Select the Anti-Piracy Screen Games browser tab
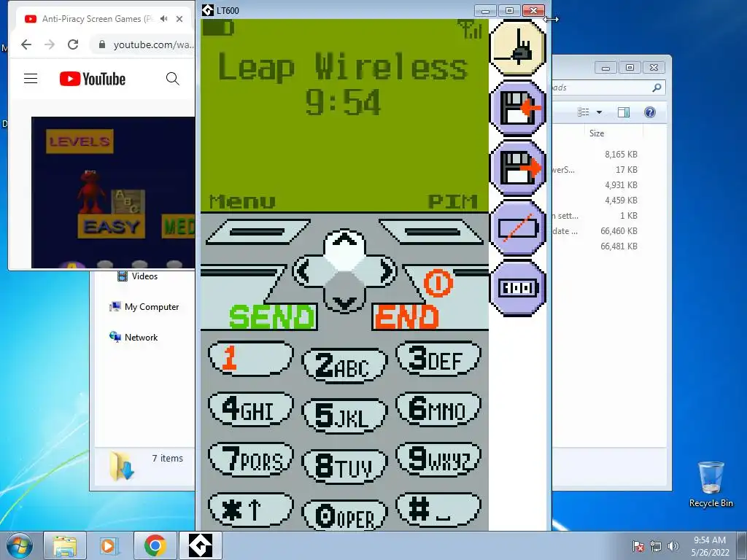 click(98, 18)
